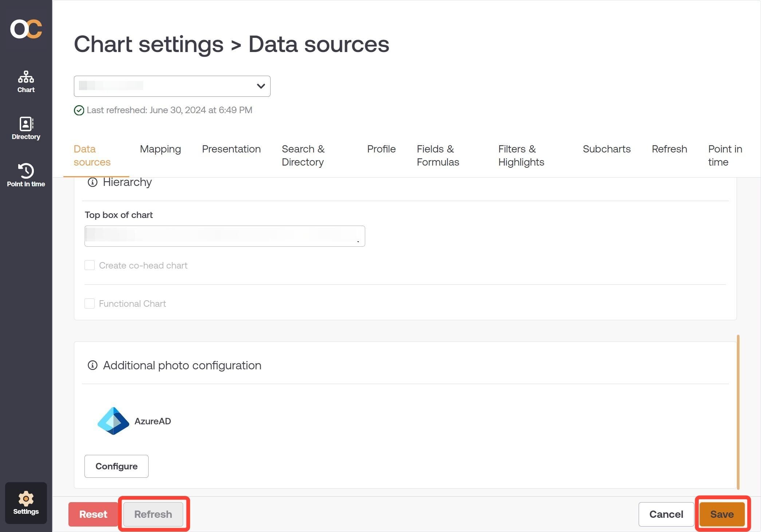The image size is (761, 532).
Task: Click the AzureAD data source icon
Action: pos(113,421)
